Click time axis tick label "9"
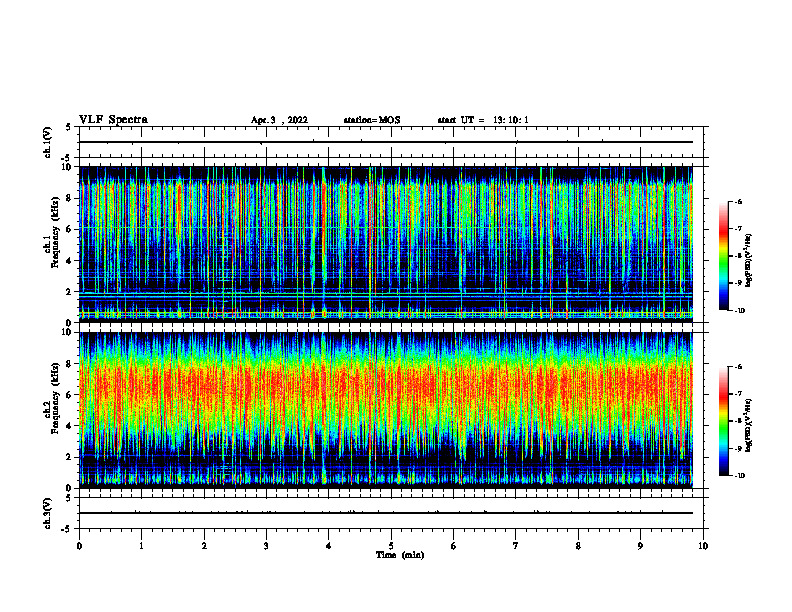Image resolution: width=792 pixels, height=612 pixels. 640,546
